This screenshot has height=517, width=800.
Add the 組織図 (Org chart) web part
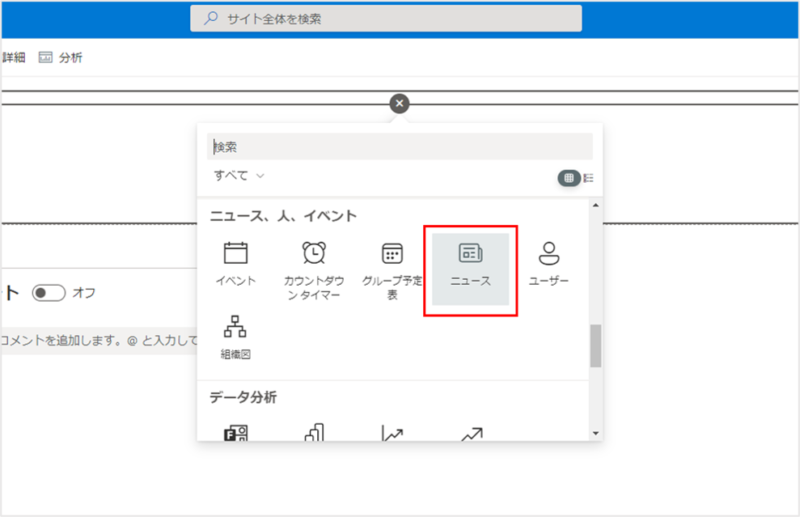pos(236,337)
